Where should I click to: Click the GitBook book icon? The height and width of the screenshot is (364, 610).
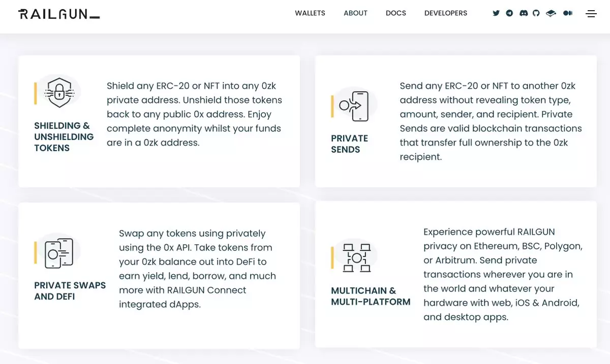(551, 13)
